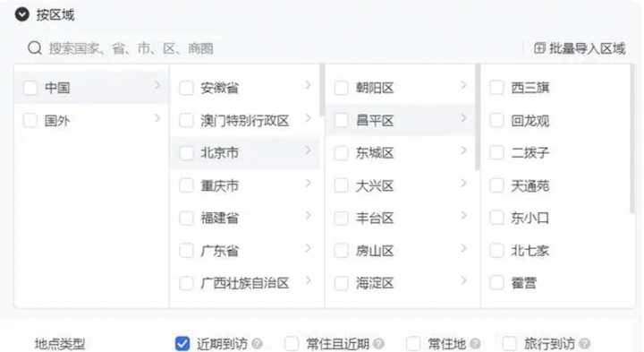Image resolution: width=644 pixels, height=352 pixels.
Task: Tick the 回龙观 checkbox
Action: point(496,121)
